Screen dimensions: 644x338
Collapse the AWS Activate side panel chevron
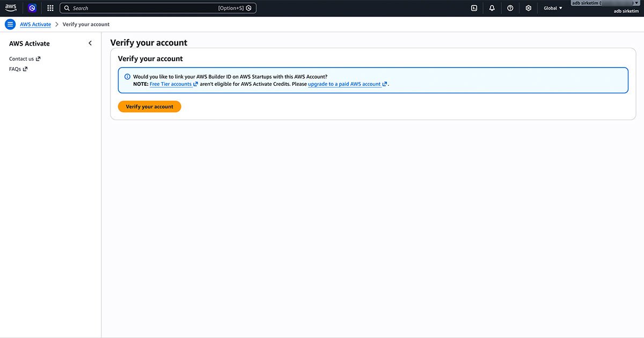(x=90, y=43)
